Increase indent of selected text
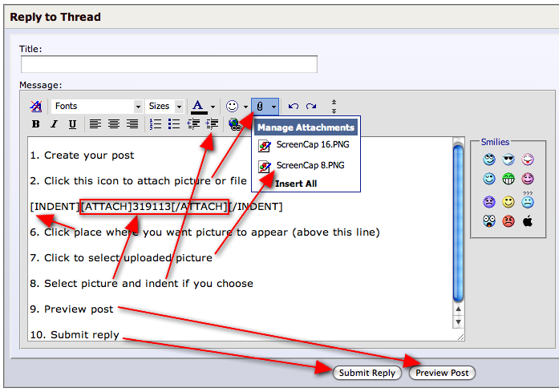Image resolution: width=559 pixels, height=392 pixels. tap(212, 124)
